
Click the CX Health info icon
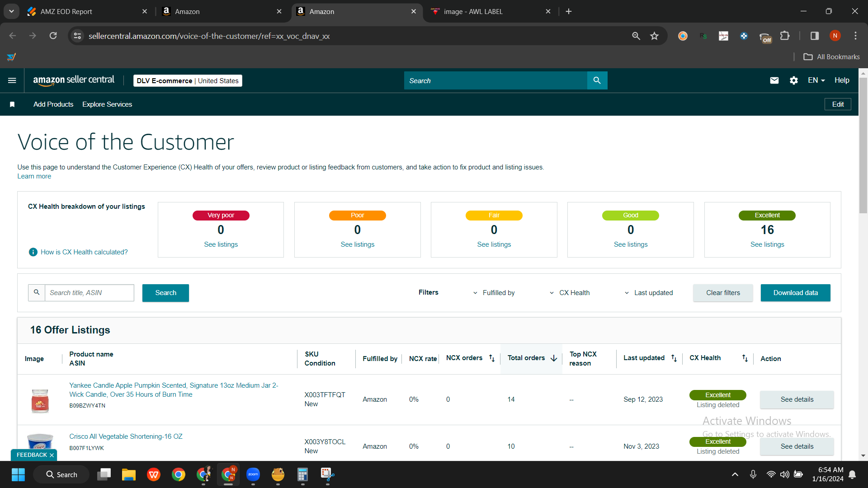(x=33, y=252)
